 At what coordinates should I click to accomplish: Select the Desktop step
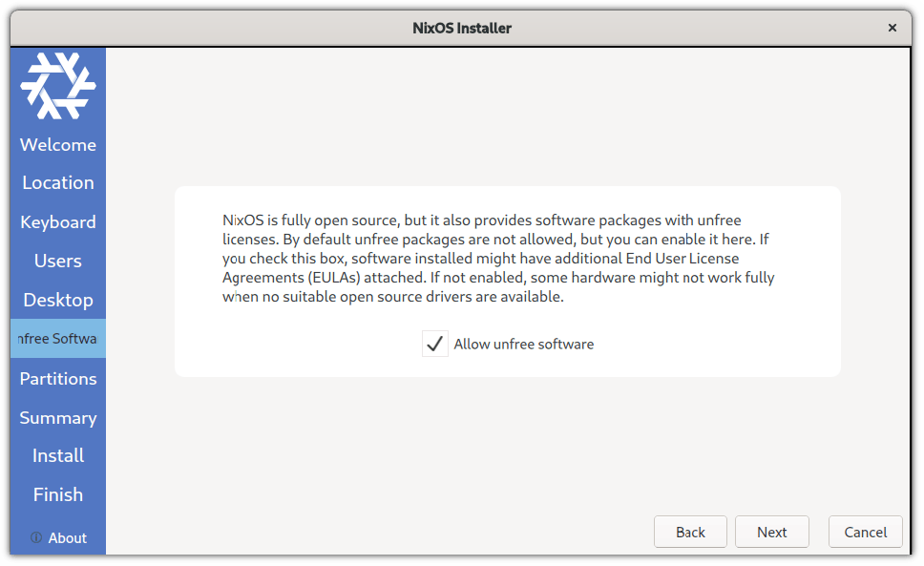58,300
